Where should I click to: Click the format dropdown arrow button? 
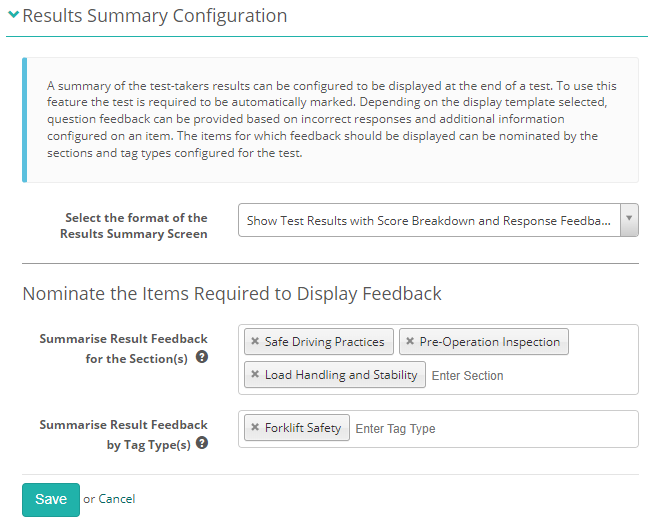coord(629,221)
